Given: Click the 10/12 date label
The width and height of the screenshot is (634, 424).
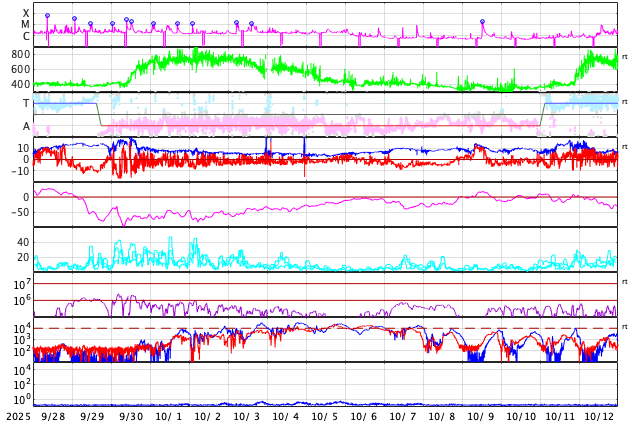Looking at the screenshot, I should pos(599,416).
